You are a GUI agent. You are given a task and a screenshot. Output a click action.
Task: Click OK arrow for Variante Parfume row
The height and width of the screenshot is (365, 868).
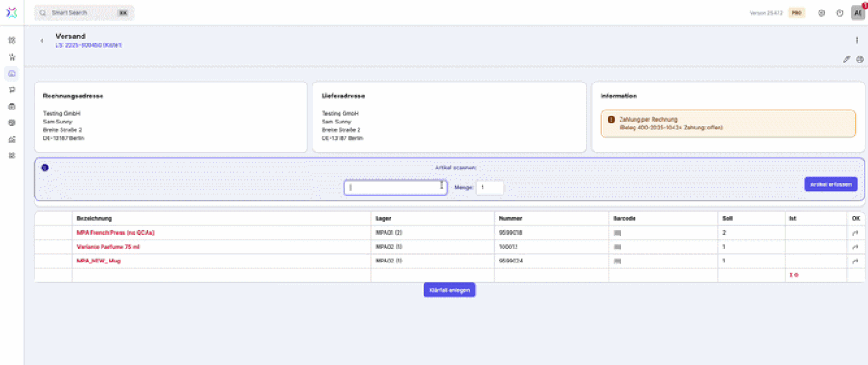pos(856,247)
